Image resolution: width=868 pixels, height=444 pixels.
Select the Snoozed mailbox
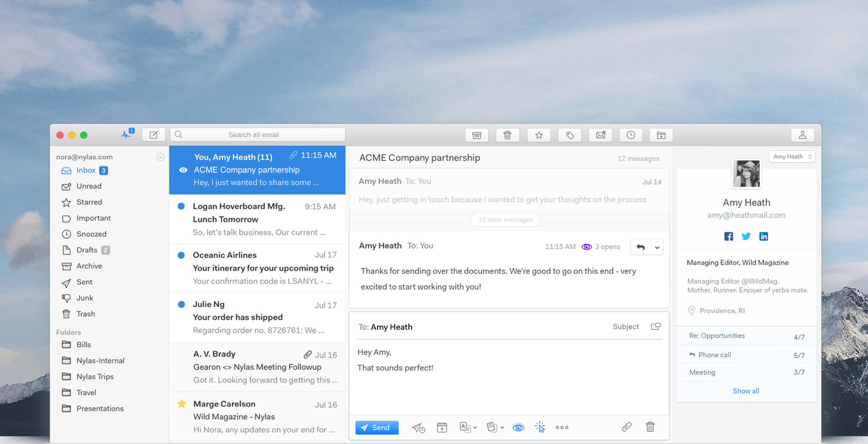[92, 234]
